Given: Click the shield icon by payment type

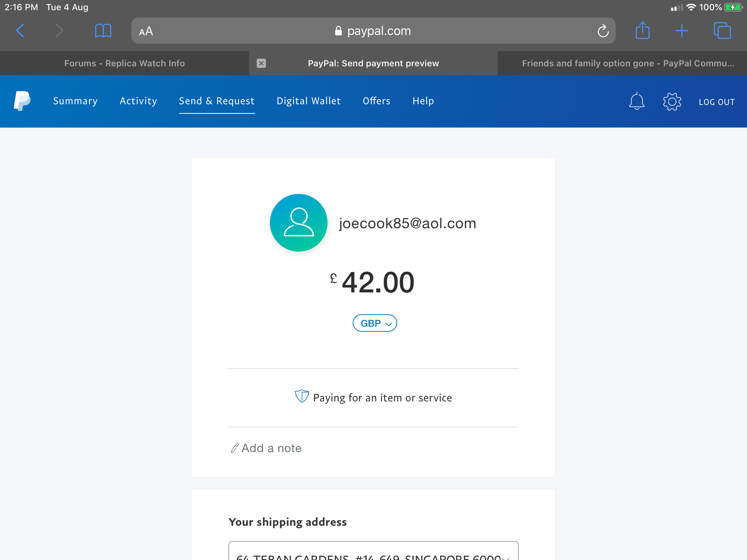Looking at the screenshot, I should (x=302, y=396).
